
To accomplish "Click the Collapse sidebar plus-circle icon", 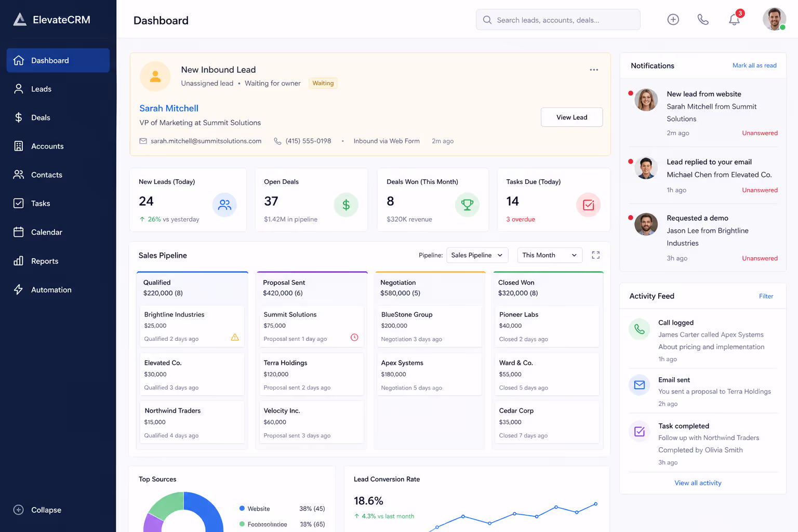I will 19,510.
